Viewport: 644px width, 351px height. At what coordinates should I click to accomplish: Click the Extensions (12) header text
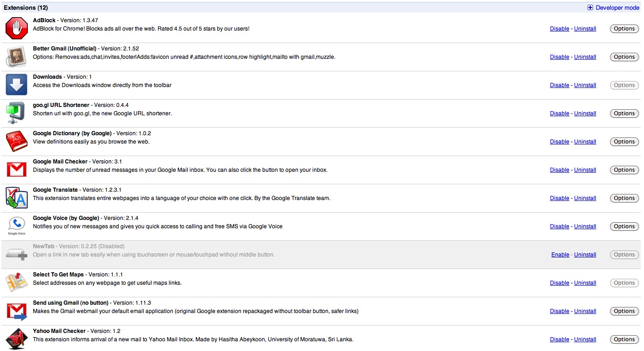[x=25, y=8]
